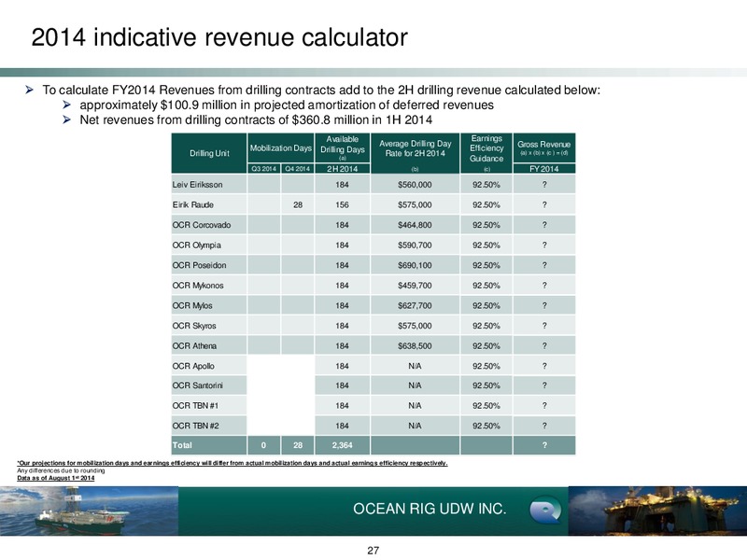Select the 'OCR Apollo' row name
The image size is (747, 560).
[x=193, y=366]
